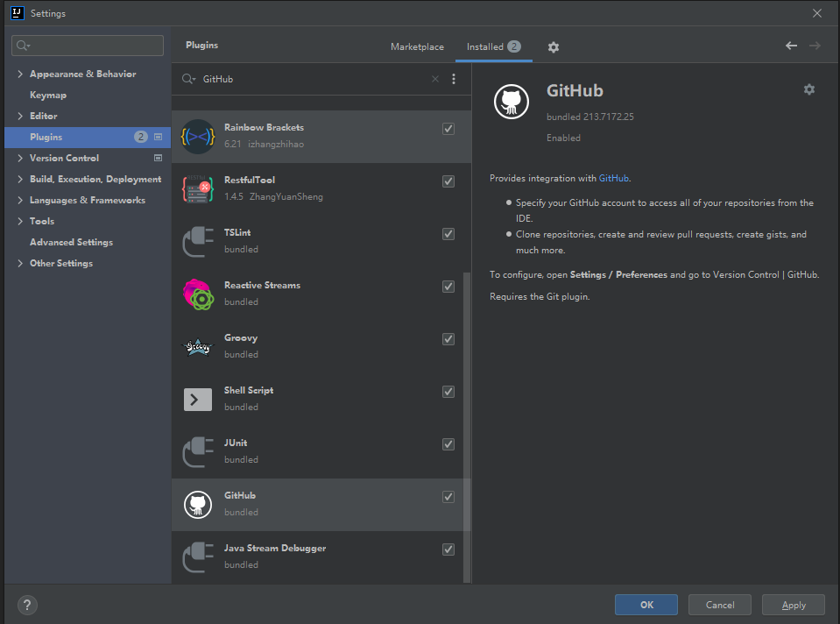Click the JUnit plug icon
This screenshot has height=624, width=840.
click(198, 452)
